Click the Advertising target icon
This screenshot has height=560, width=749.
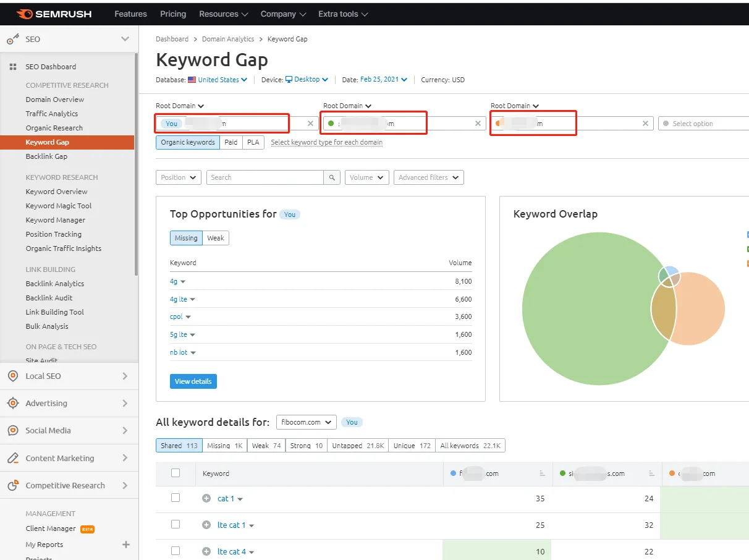(12, 403)
